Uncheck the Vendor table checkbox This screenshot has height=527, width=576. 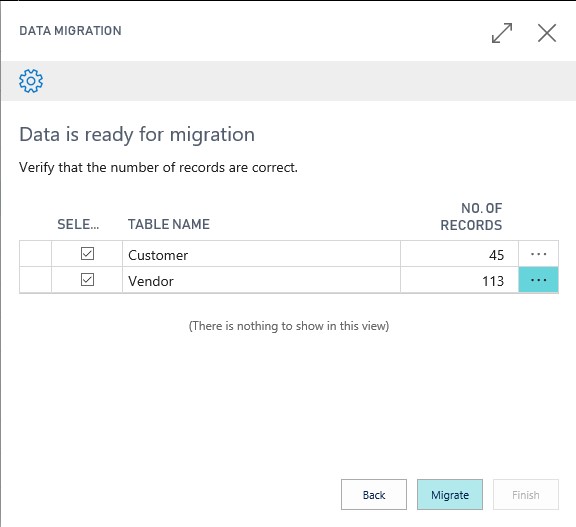coord(87,280)
